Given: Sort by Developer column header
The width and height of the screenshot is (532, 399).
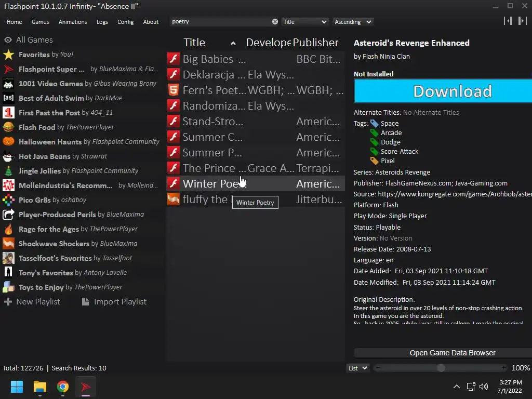Looking at the screenshot, I should point(269,43).
